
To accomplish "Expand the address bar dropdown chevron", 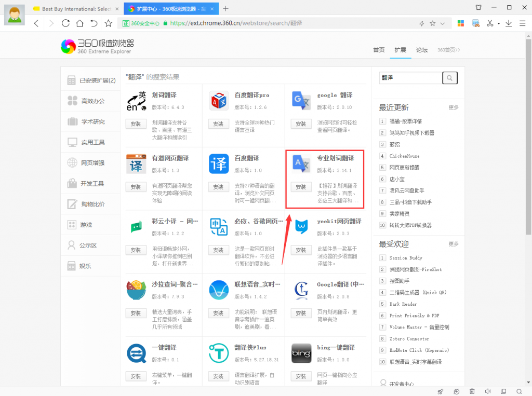I will click(x=443, y=23).
